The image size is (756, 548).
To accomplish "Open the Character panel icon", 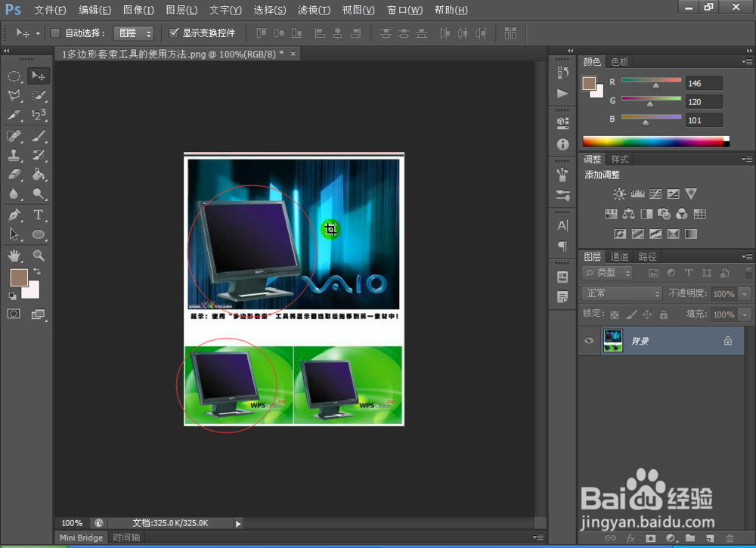I will pos(562,225).
